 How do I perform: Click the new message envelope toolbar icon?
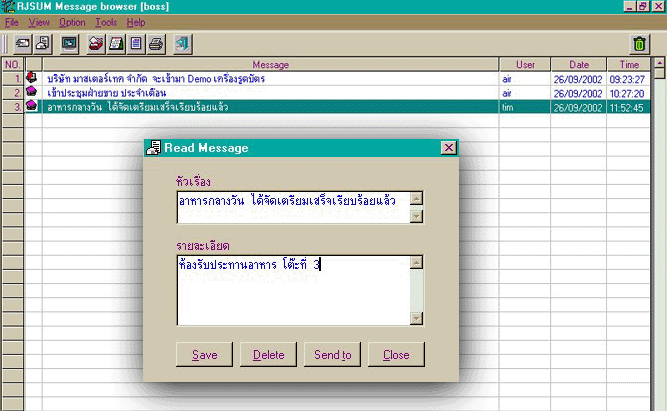[23, 44]
